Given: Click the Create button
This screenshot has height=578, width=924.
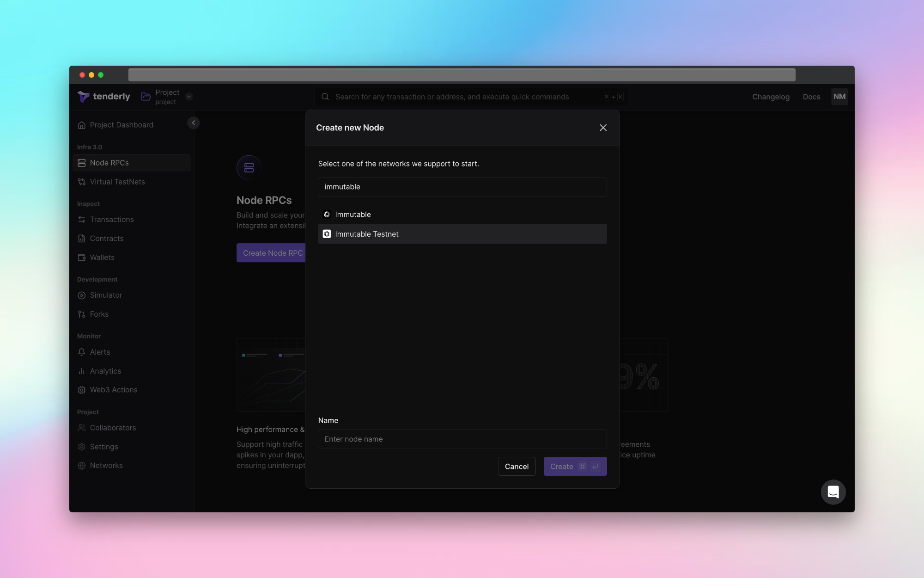Looking at the screenshot, I should point(575,467).
